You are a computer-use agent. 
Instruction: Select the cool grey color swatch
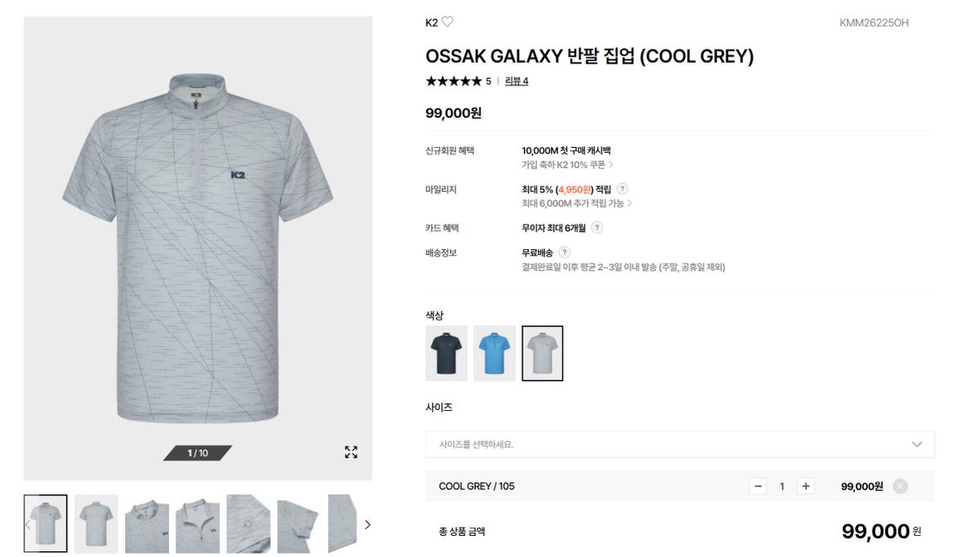(543, 354)
